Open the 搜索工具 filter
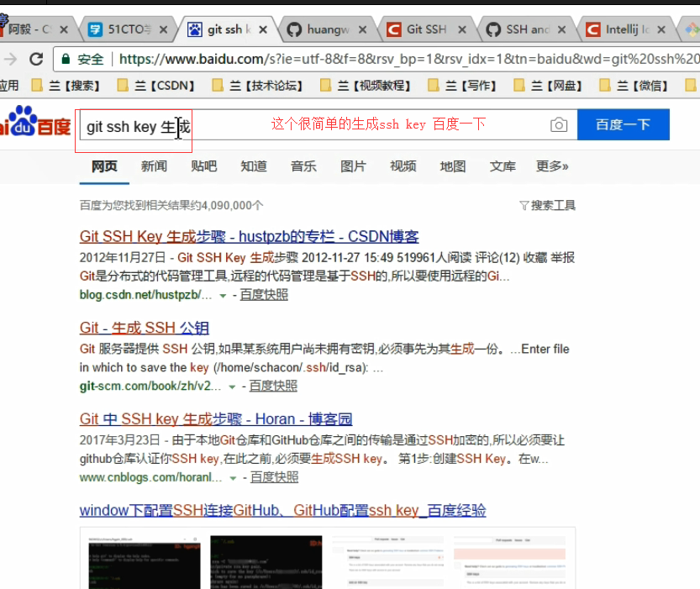 [x=548, y=205]
